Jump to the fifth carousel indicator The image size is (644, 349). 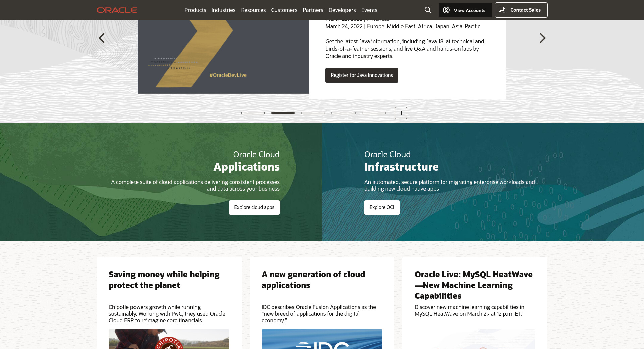[374, 113]
